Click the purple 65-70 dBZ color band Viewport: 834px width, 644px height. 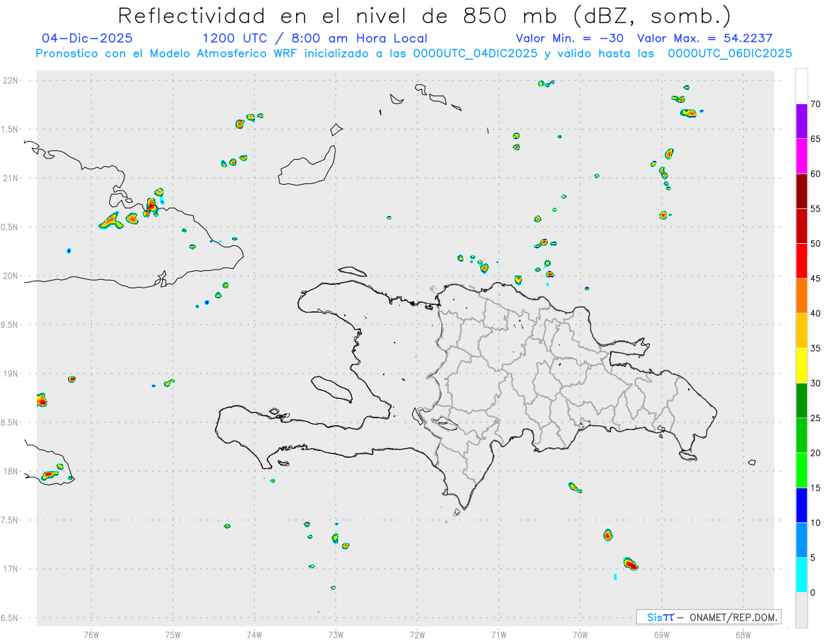(801, 122)
